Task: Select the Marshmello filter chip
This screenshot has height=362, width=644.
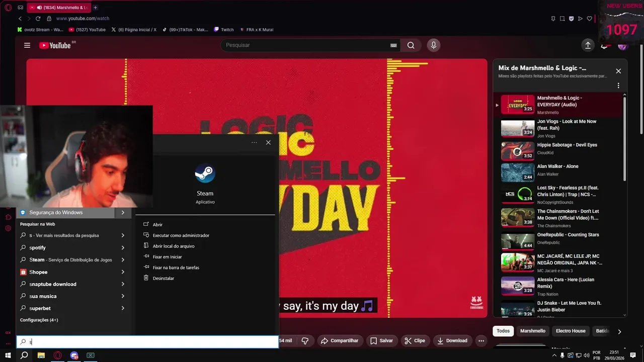Action: point(533,331)
